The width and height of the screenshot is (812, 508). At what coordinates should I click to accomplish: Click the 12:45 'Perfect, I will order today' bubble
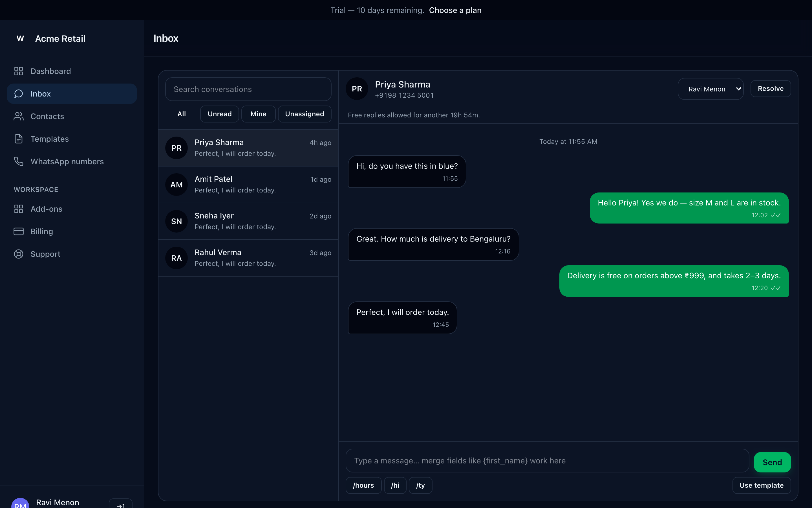pos(402,317)
